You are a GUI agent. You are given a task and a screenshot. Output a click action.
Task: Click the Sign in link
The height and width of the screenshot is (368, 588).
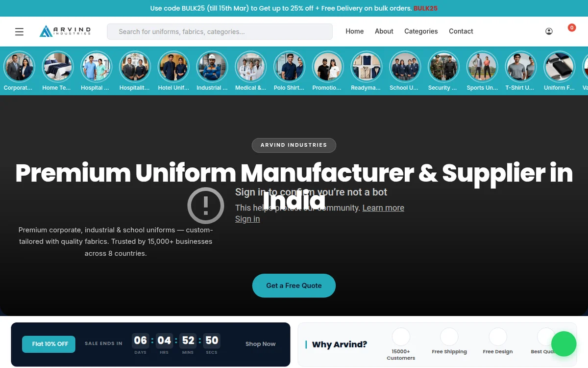tap(247, 219)
